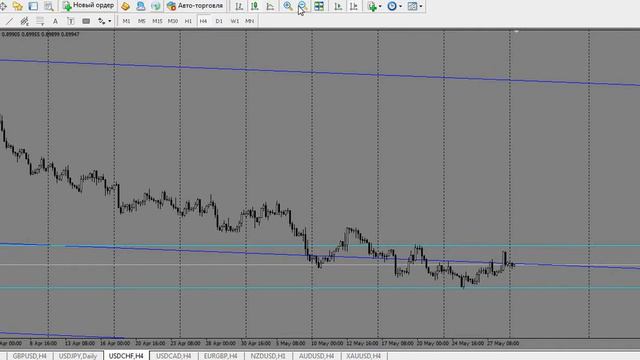Click the '27 May 08:00' time label
Image resolution: width=640 pixels, height=360 pixels.
coord(503,343)
